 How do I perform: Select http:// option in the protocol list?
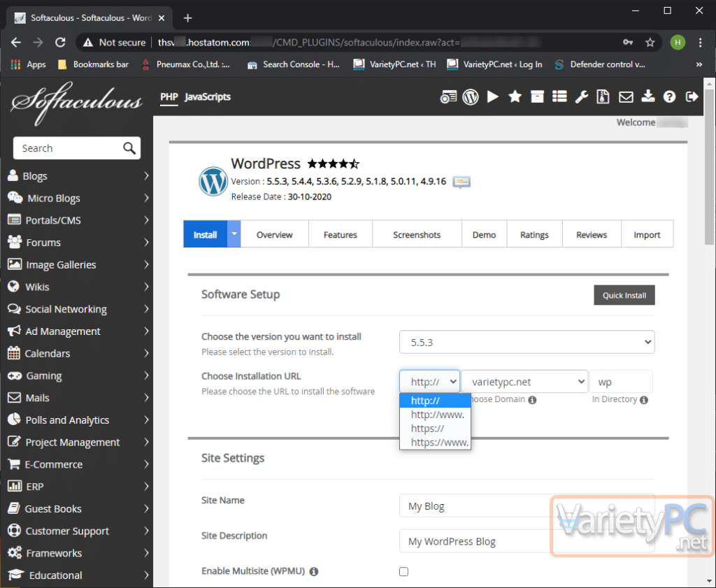click(435, 401)
